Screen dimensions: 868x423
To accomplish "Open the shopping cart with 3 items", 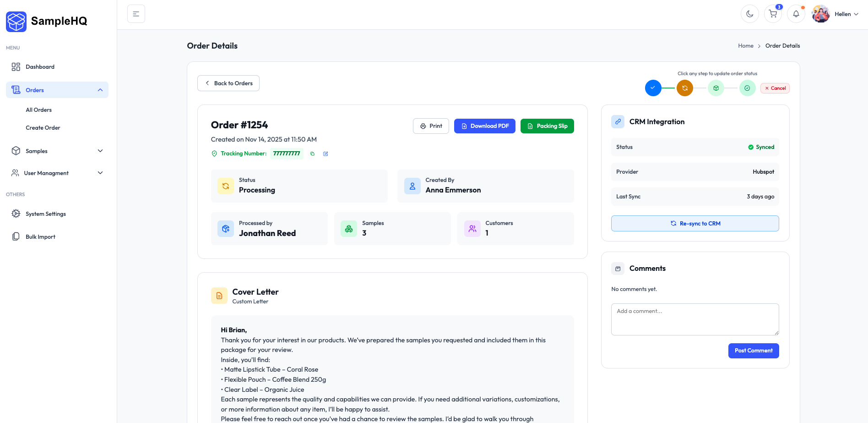I will click(x=773, y=14).
